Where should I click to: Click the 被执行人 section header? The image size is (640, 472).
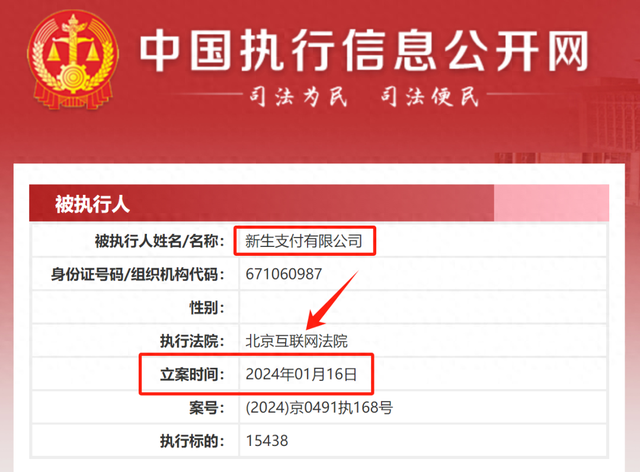click(92, 204)
